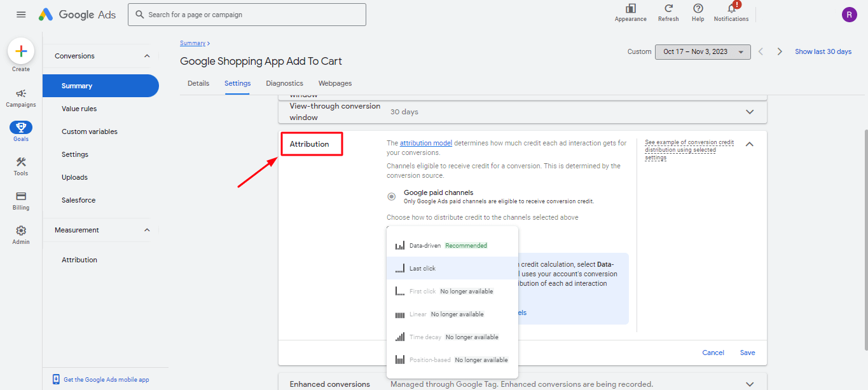
Task: Open Salesforce in the sidebar
Action: pos(79,200)
